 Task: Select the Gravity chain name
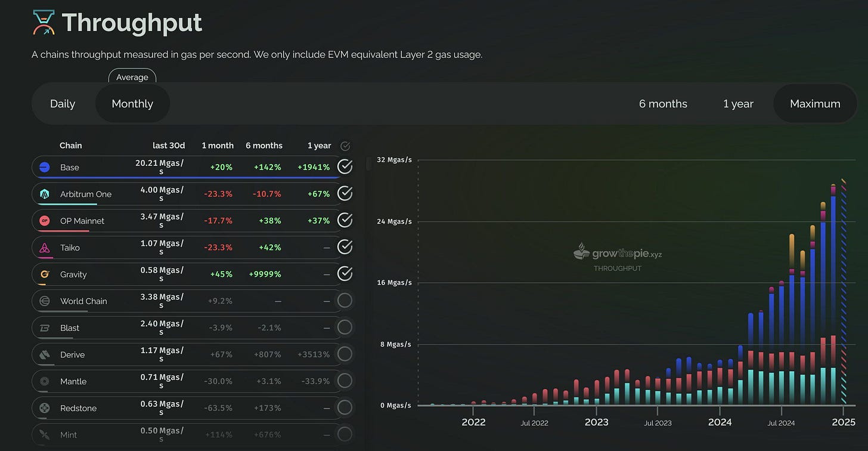click(73, 274)
